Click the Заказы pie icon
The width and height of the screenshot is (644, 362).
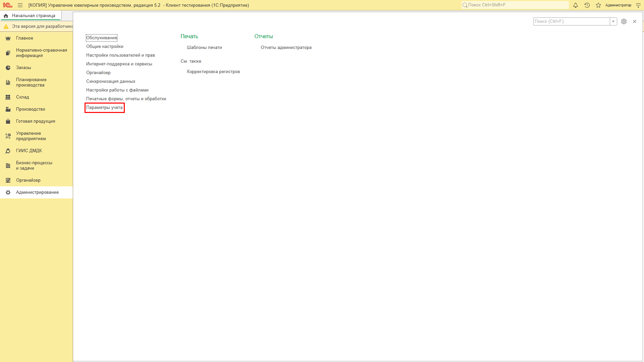coord(8,68)
